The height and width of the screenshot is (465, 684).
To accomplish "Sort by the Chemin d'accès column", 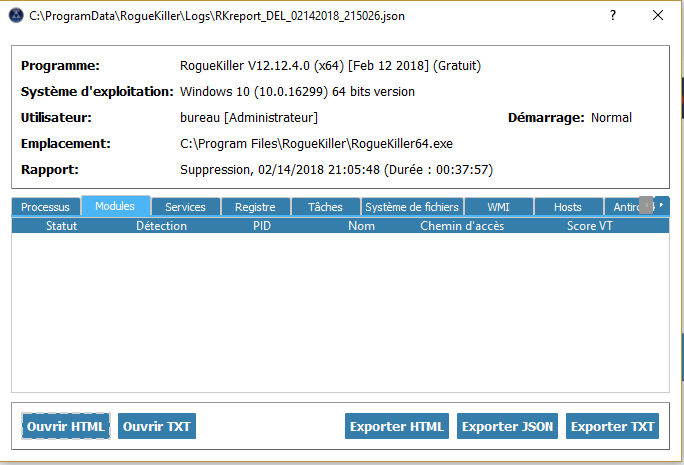I will click(462, 226).
